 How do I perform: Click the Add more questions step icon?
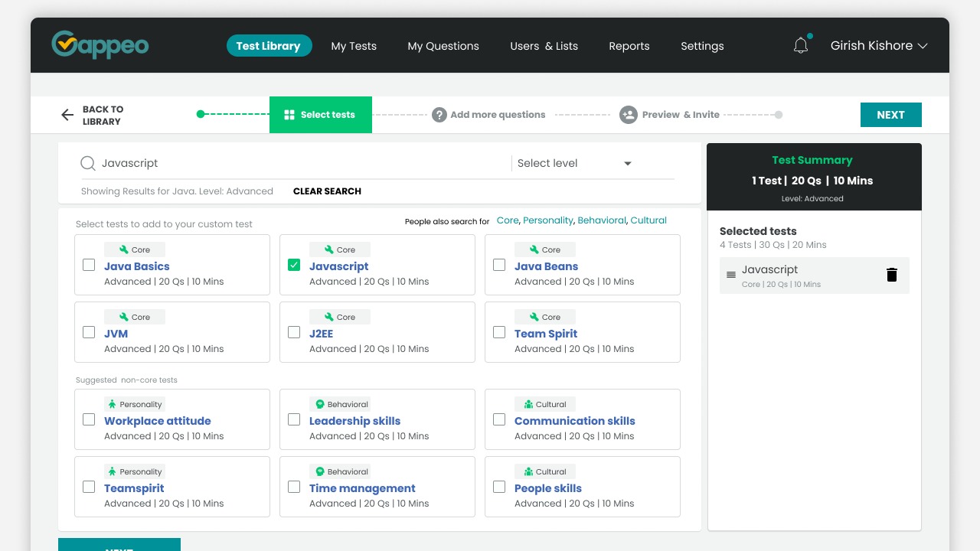(439, 115)
